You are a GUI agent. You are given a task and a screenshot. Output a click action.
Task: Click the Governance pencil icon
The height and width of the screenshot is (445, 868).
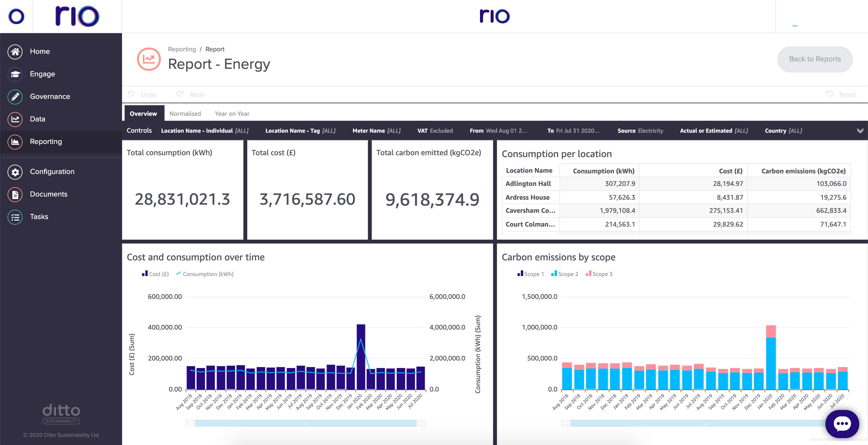click(15, 97)
